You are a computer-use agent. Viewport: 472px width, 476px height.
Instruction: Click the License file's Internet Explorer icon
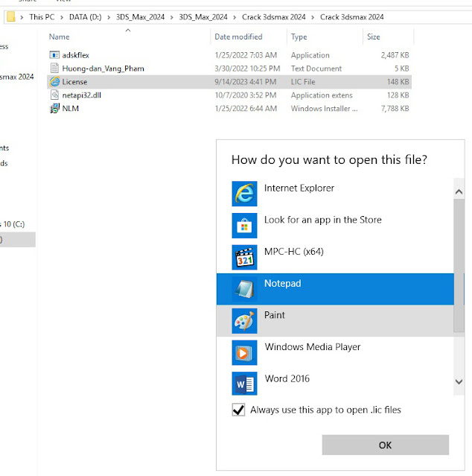click(x=54, y=82)
